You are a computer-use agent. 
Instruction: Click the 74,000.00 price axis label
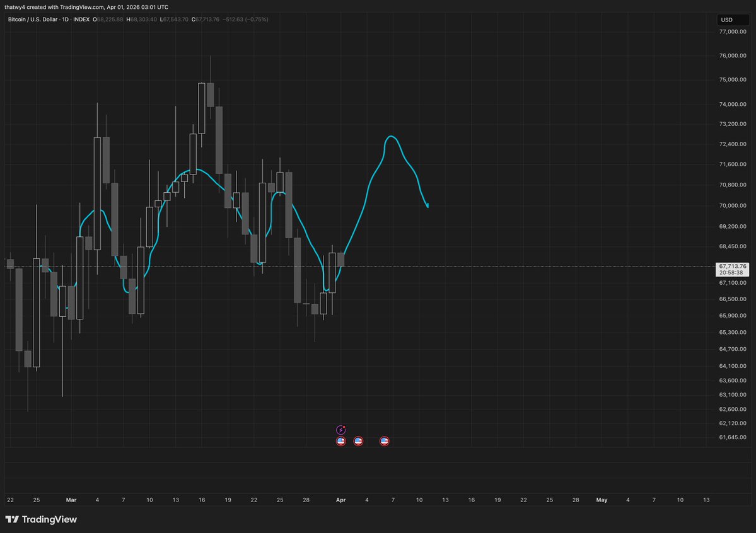(733, 104)
